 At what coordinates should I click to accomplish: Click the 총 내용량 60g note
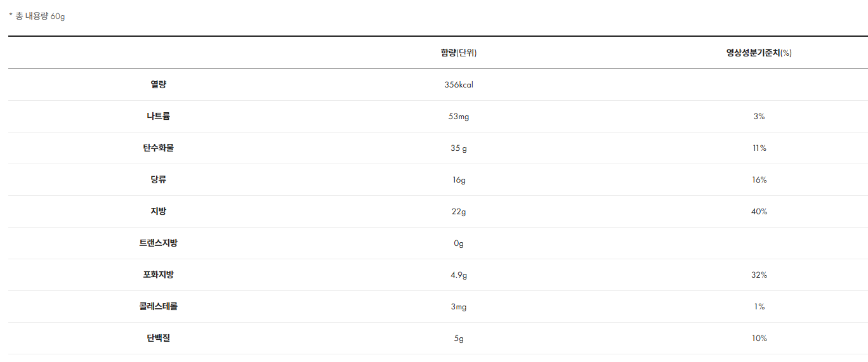pos(37,16)
